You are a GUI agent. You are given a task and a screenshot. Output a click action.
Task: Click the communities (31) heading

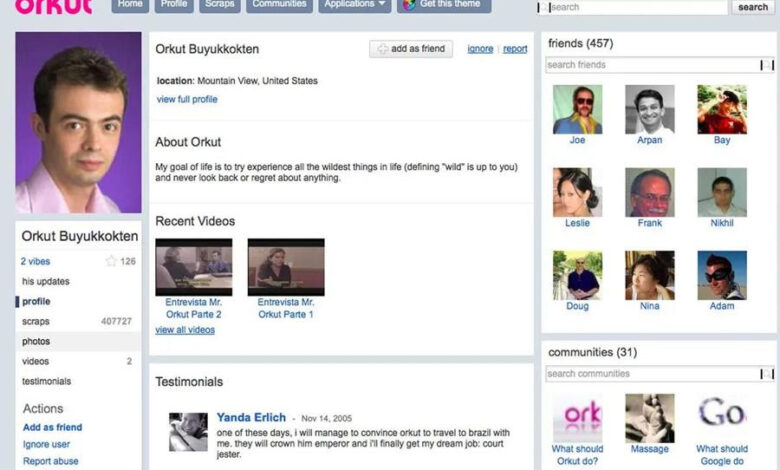click(592, 352)
